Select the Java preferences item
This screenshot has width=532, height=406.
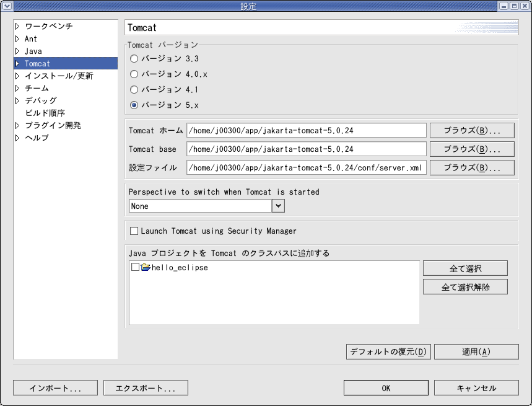pyautogui.click(x=33, y=51)
